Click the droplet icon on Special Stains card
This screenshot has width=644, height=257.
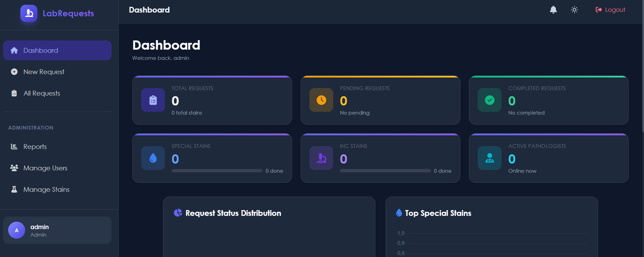pyautogui.click(x=153, y=158)
